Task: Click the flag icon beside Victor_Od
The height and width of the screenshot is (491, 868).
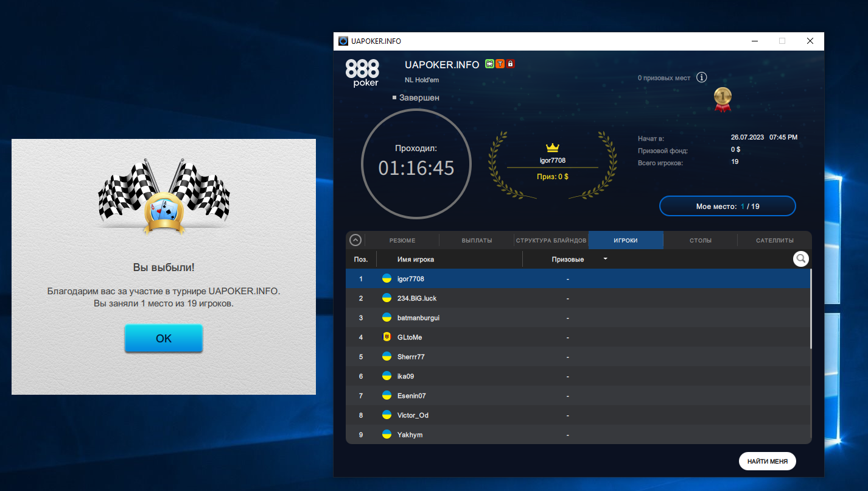Action: click(387, 415)
